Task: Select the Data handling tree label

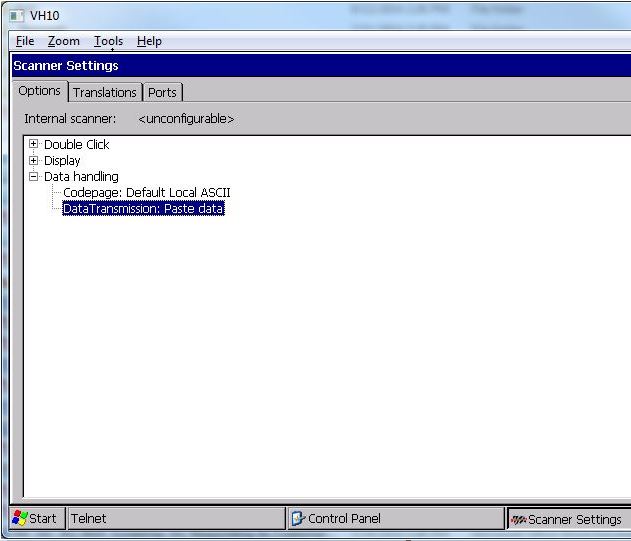Action: click(81, 176)
